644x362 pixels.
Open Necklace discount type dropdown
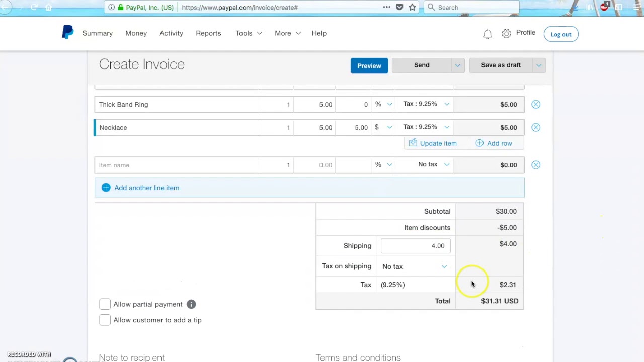[383, 127]
